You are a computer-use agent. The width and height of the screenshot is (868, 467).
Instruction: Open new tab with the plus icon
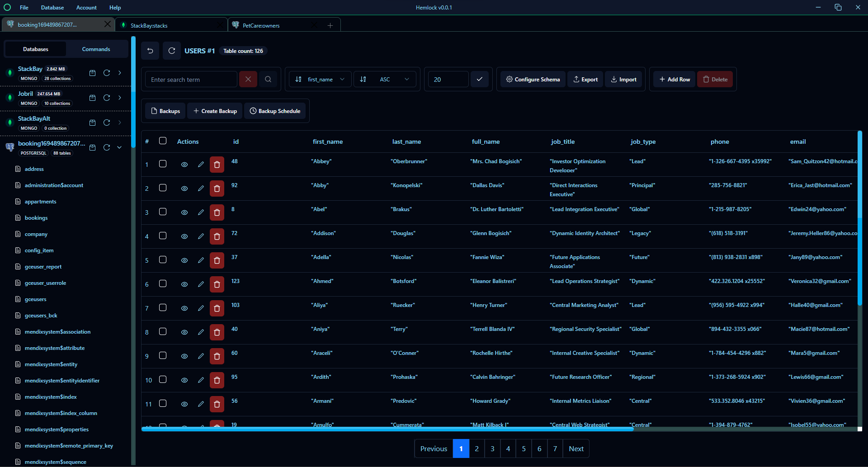click(330, 25)
